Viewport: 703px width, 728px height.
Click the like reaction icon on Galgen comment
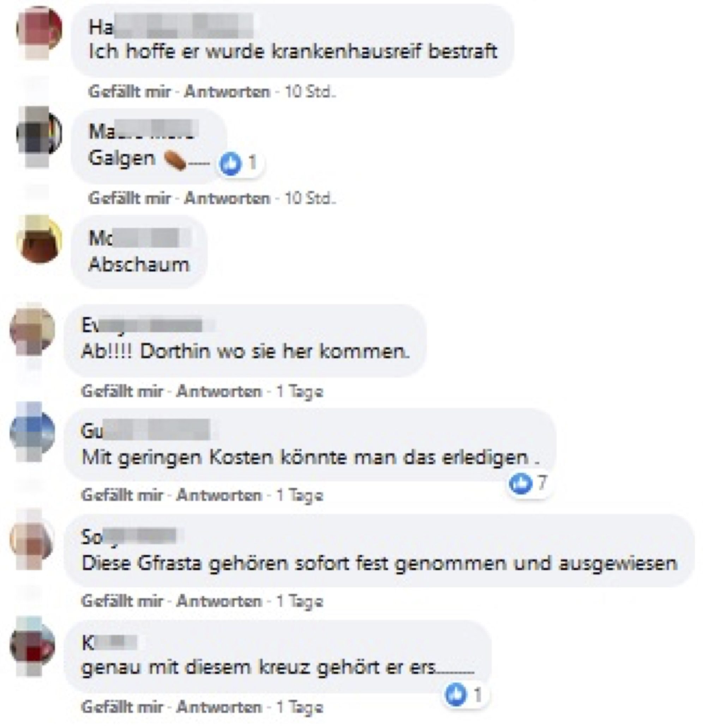pos(230,164)
